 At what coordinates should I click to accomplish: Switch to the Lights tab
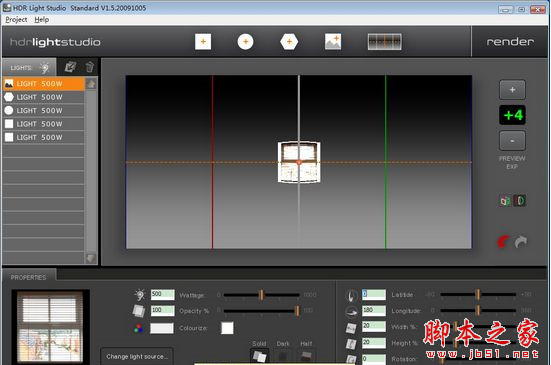point(29,67)
